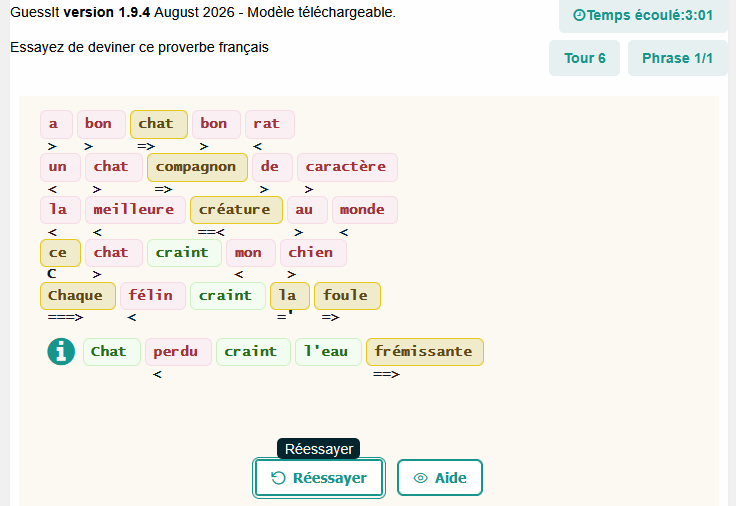Click the green info circle icon
This screenshot has height=506, width=736.
[x=61, y=352]
